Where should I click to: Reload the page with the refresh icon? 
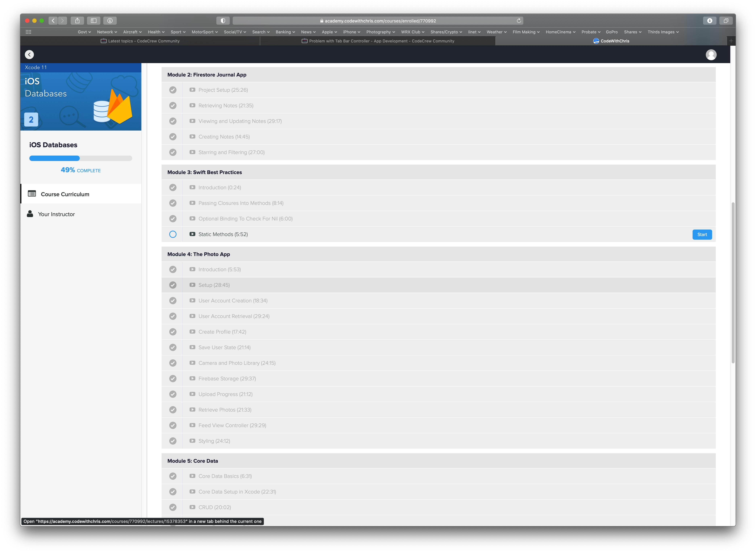tap(519, 21)
